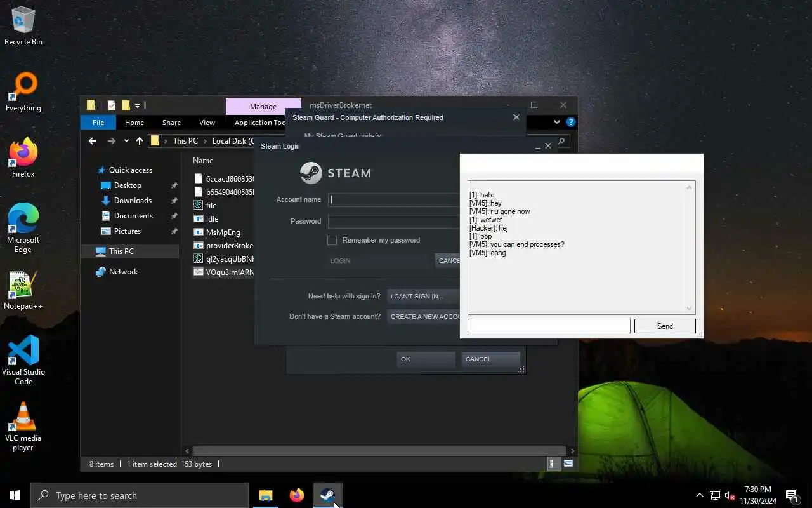The image size is (812, 508).
Task: Click Properties icon in quick access toolbar
Action: (112, 105)
